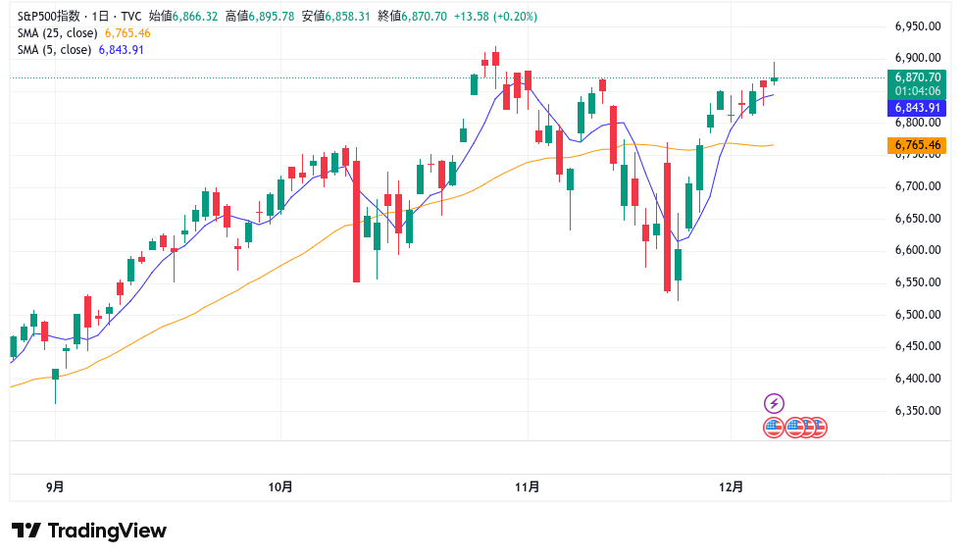The height and width of the screenshot is (560, 961).
Task: Click the blue SMA 5 value 6,843.91 in legend
Action: pos(122,50)
